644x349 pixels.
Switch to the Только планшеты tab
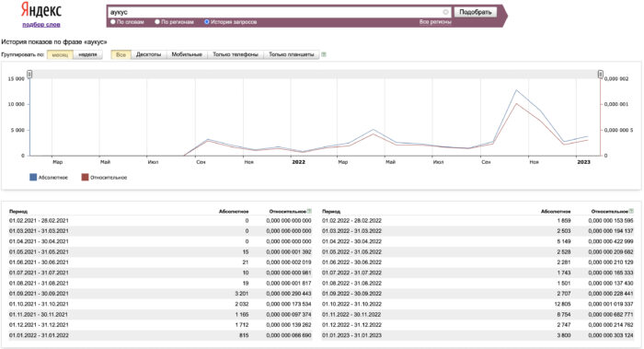(292, 54)
